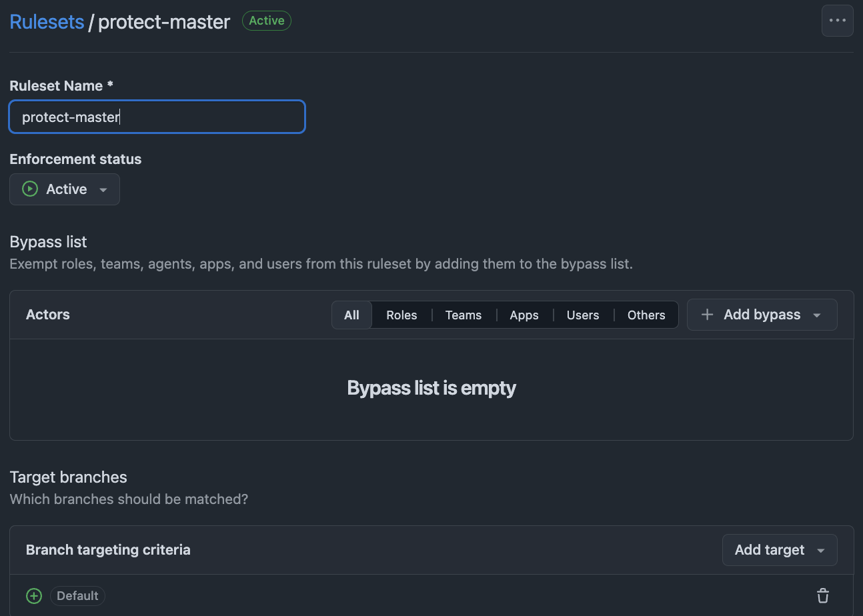Click the green plus icon beside Default

pos(34,596)
